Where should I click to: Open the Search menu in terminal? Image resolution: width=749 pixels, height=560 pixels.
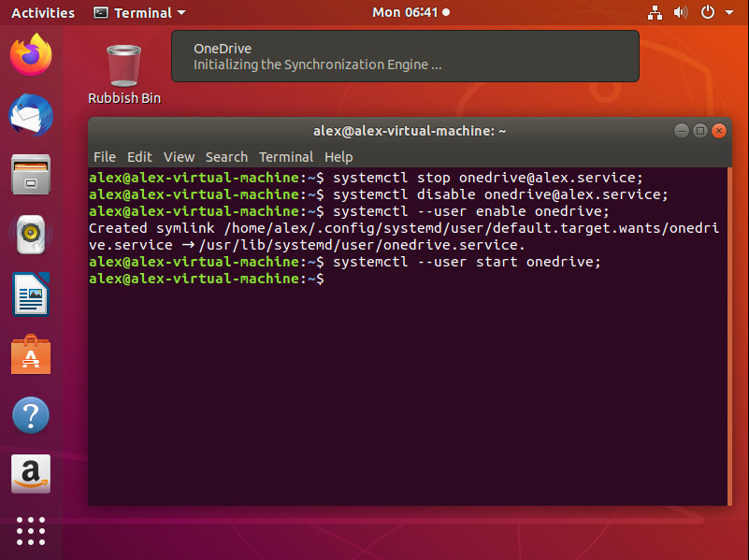(227, 157)
